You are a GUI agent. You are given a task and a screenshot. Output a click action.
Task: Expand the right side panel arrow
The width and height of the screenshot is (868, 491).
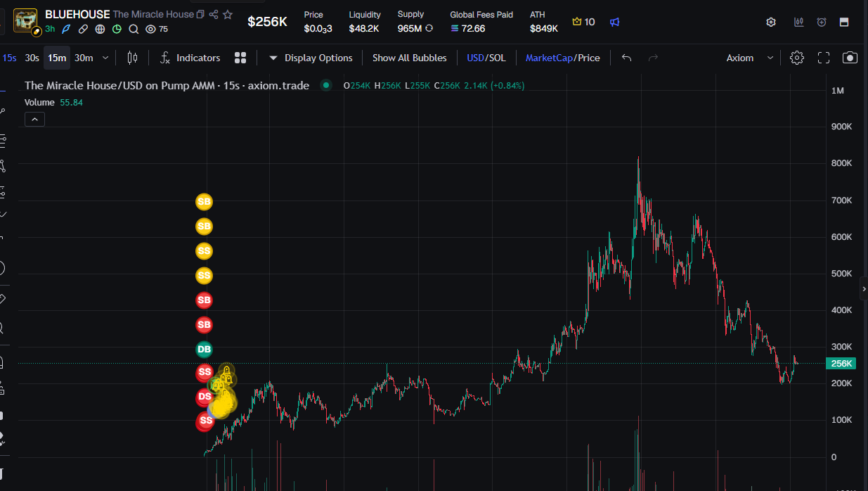864,288
